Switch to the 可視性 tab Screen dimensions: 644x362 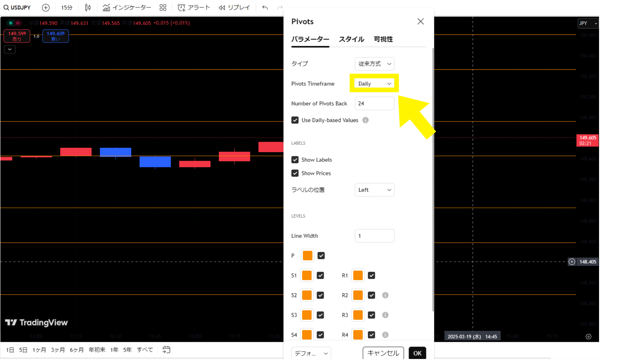click(383, 39)
